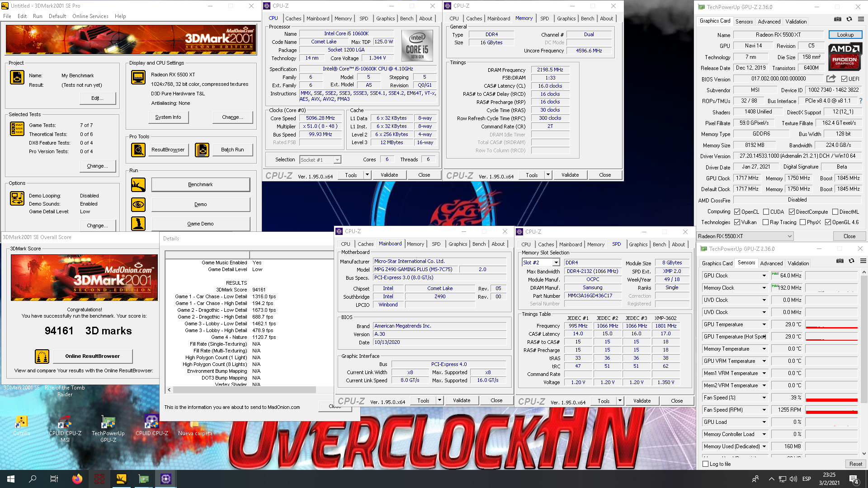Expand the Tools dropdown arrow in CPU-Z CPU window
This screenshot has height=488, width=868.
pyautogui.click(x=367, y=175)
